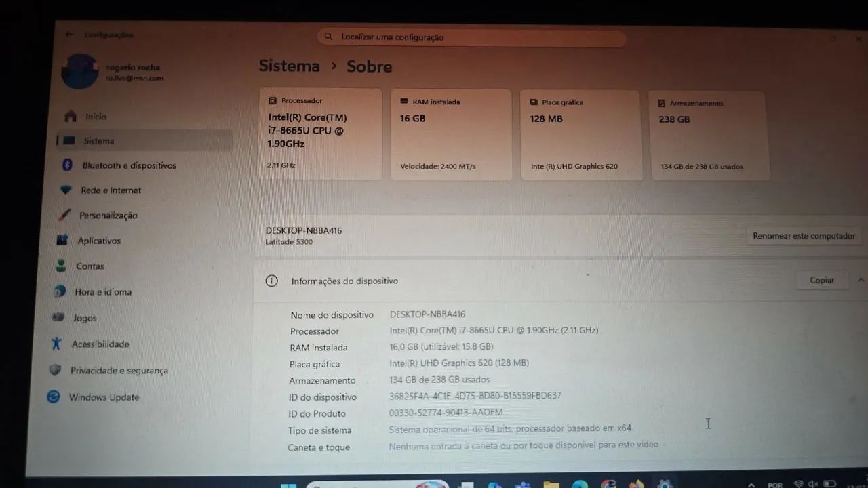This screenshot has height=488, width=868.
Task: Click the Renomear este computador button
Action: (x=804, y=236)
